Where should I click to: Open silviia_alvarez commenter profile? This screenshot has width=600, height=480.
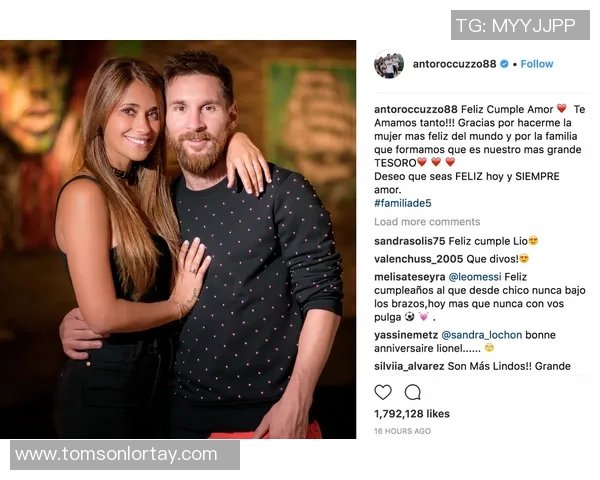click(409, 366)
